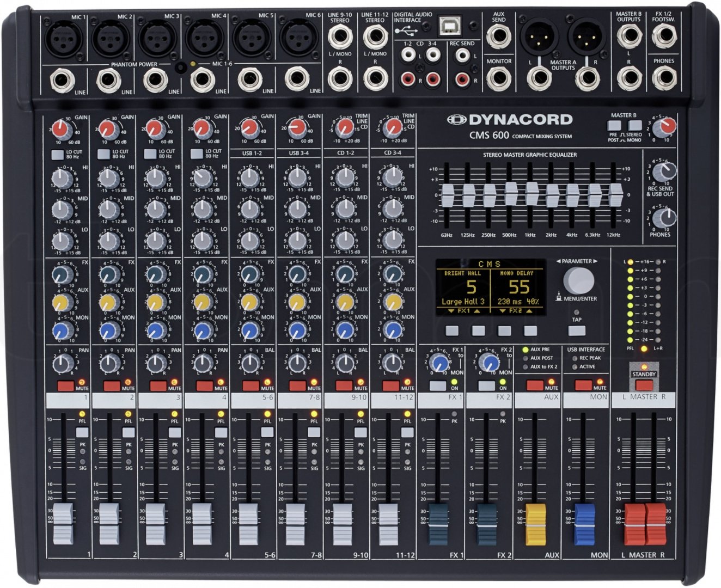Screen dimensions: 721x588
Task: Point at the Master A left XLR output
Action: (x=538, y=38)
